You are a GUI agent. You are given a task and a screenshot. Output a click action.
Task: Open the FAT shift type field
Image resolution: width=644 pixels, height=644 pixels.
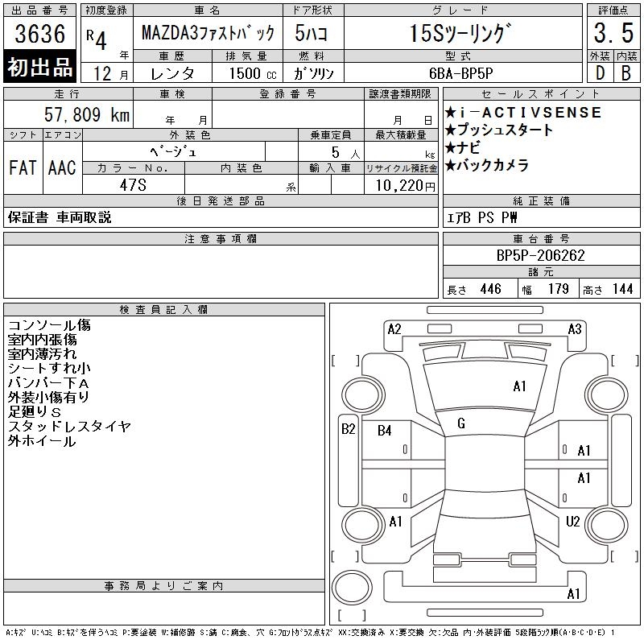point(23,167)
